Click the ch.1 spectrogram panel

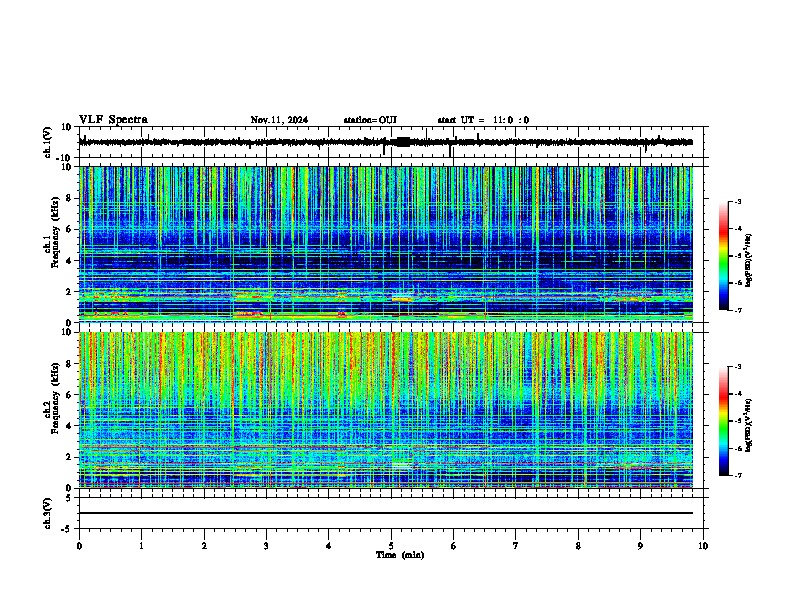tap(386, 244)
